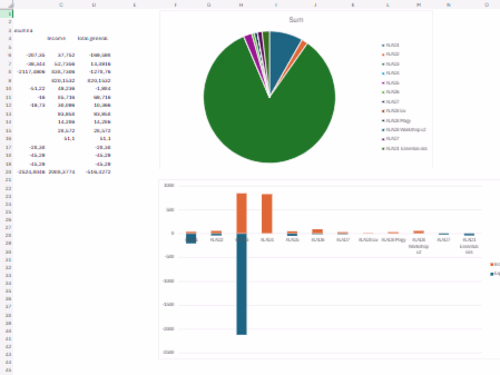Click the last legend entry ending 'Essentials'
Screen dimensions: 500x375
tap(404, 148)
